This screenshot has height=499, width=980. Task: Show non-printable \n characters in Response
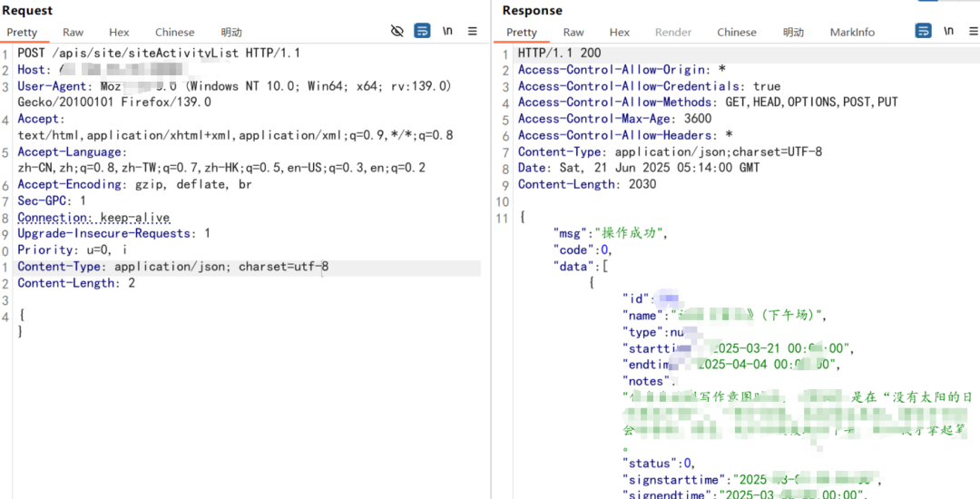pos(948,30)
